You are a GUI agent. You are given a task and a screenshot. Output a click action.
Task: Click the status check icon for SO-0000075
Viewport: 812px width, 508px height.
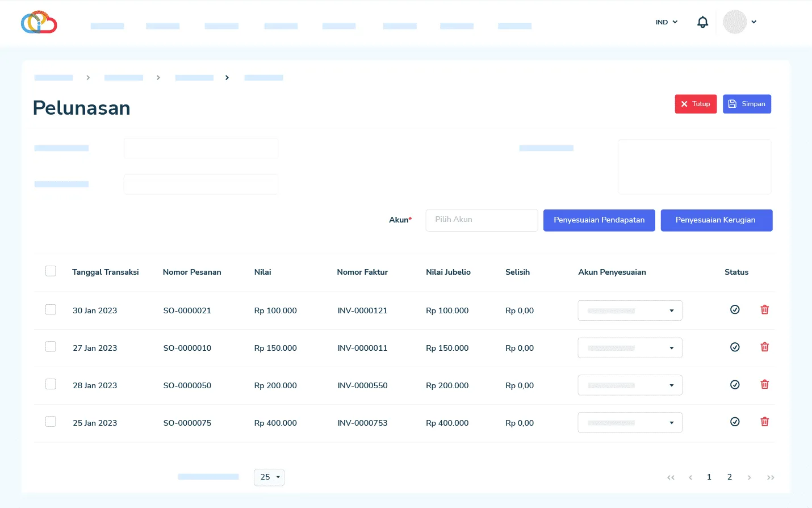point(735,422)
